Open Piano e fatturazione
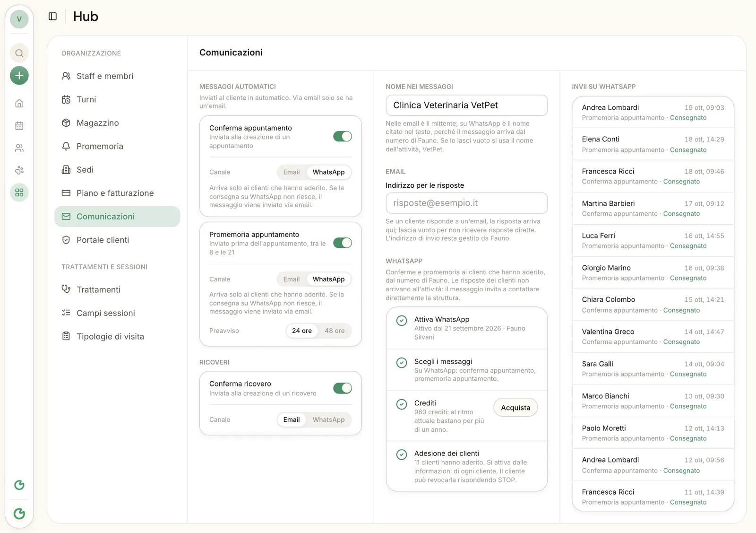Viewport: 756px width, 533px height. [117, 193]
